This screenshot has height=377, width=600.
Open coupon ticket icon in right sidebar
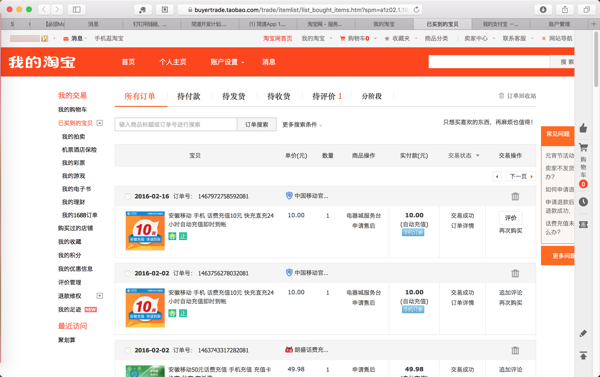pos(583,224)
